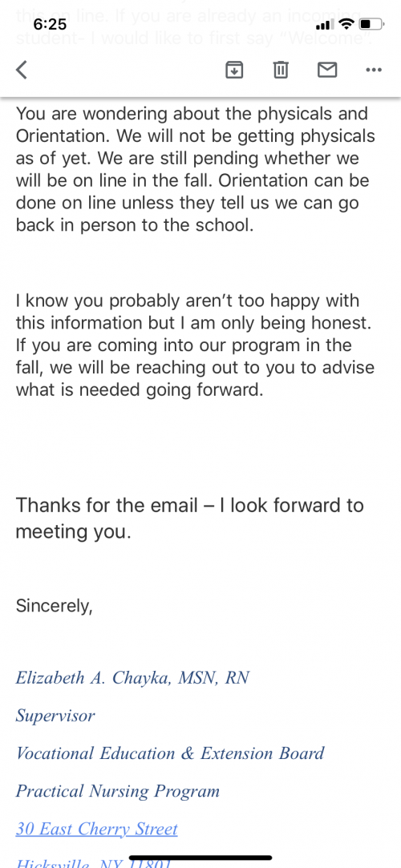The height and width of the screenshot is (868, 401).
Task: Go back using the left chevron arrow
Action: coord(22,70)
